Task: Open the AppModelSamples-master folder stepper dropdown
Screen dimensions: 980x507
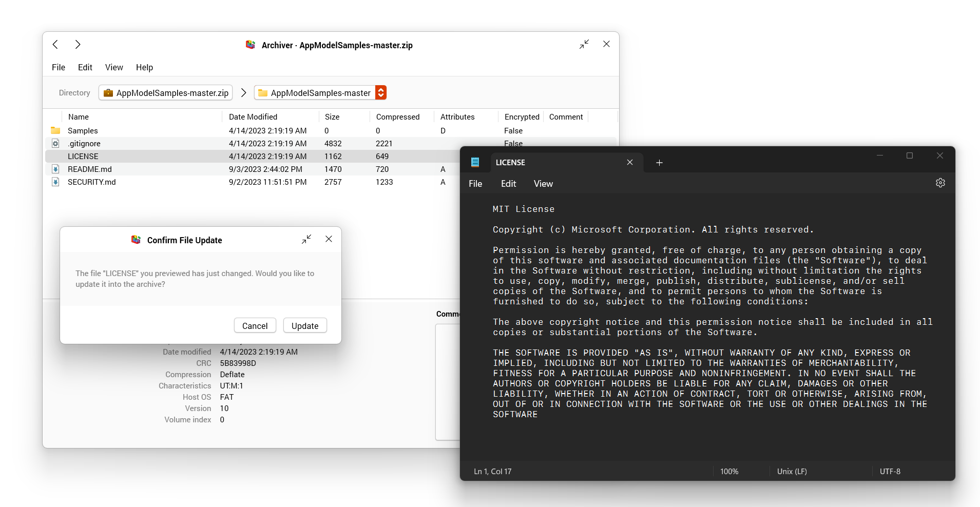Action: [x=381, y=92]
